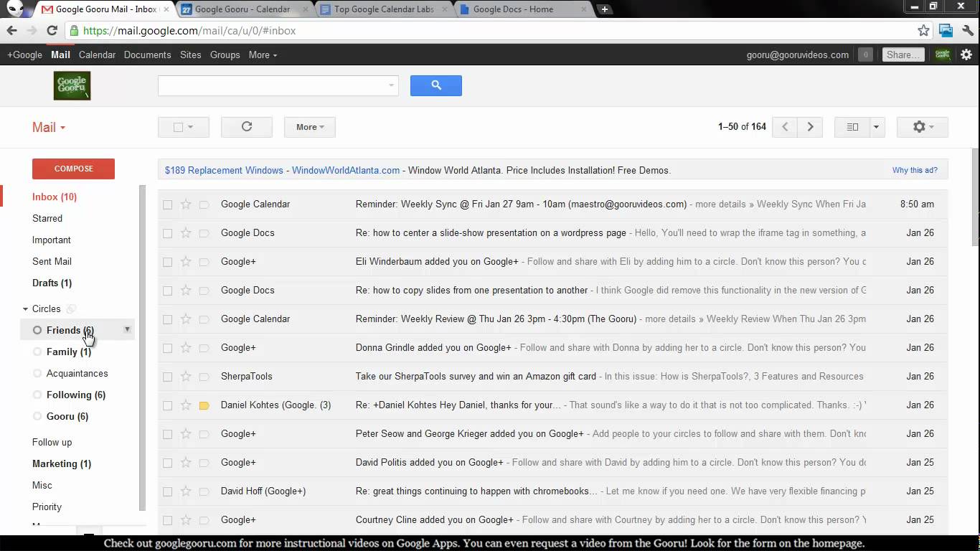Open the $189 Replacement Windows ad link
This screenshot has width=980, height=551.
224,170
